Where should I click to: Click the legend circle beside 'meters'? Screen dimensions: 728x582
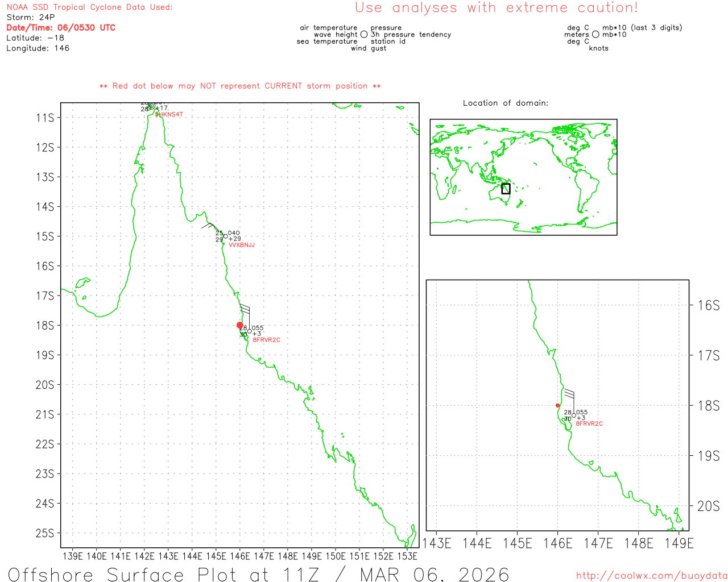595,35
